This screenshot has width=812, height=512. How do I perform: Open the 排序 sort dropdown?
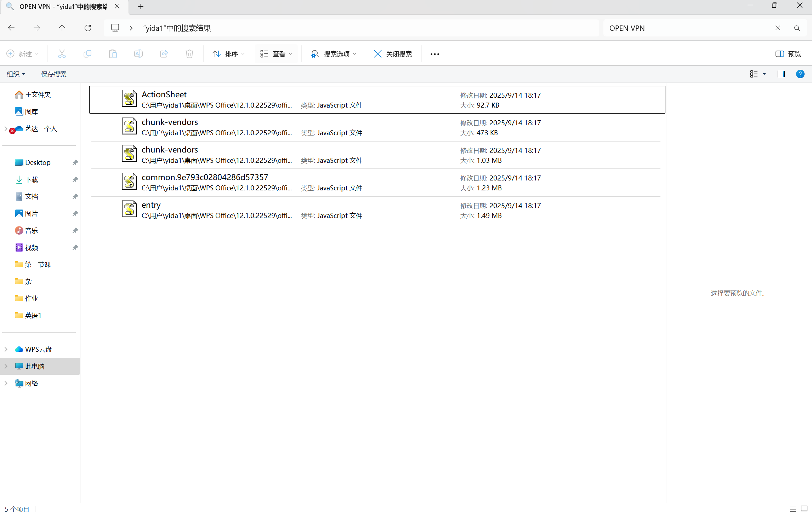(x=228, y=54)
